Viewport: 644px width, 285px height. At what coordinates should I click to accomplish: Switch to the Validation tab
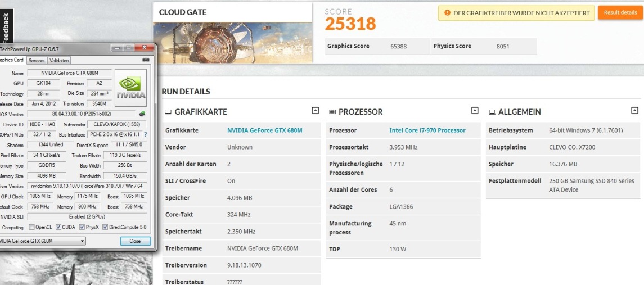59,60
